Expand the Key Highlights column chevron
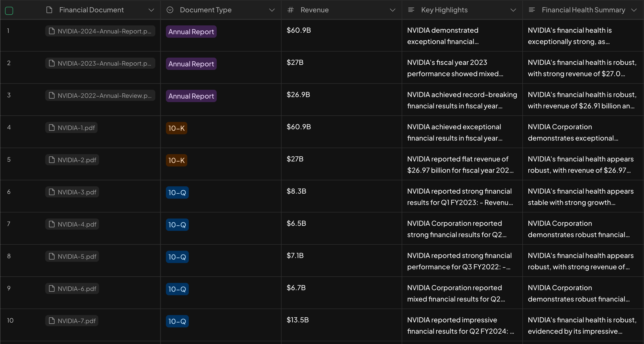The image size is (644, 344). point(513,10)
